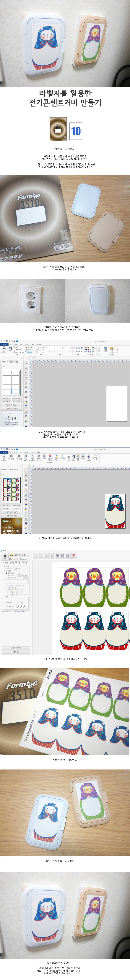
Task: Click checkmark select tool atop first screenshot's vertical toolbar
Action: tap(26, 363)
